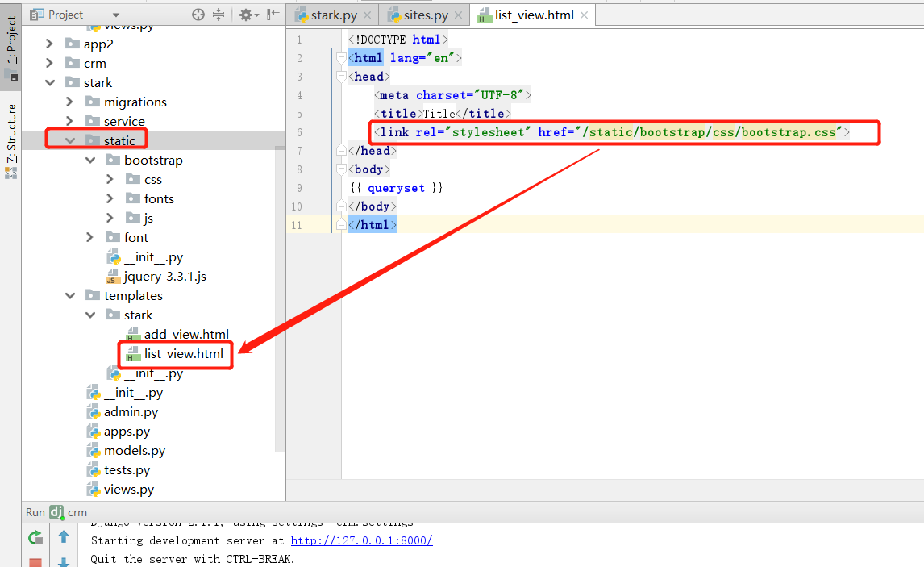The height and width of the screenshot is (567, 924).
Task: Expand the font folder
Action: (x=89, y=237)
